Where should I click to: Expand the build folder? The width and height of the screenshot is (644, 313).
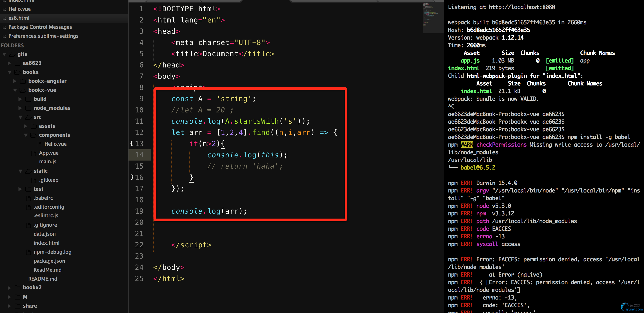(20, 99)
